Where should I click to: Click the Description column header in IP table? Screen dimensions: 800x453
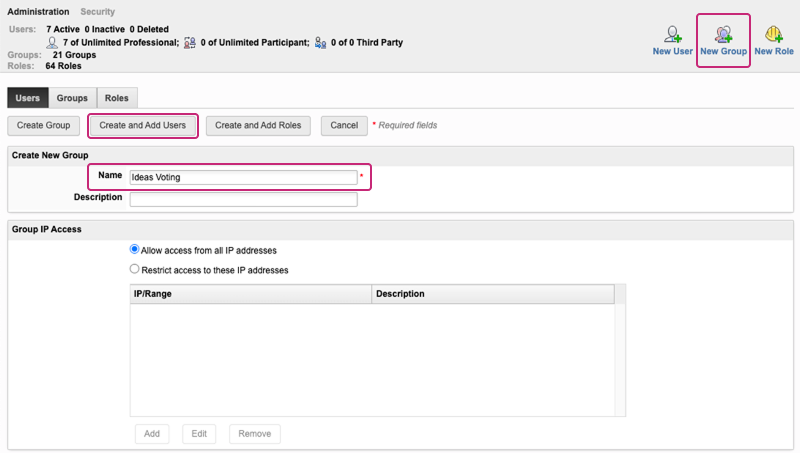493,294
